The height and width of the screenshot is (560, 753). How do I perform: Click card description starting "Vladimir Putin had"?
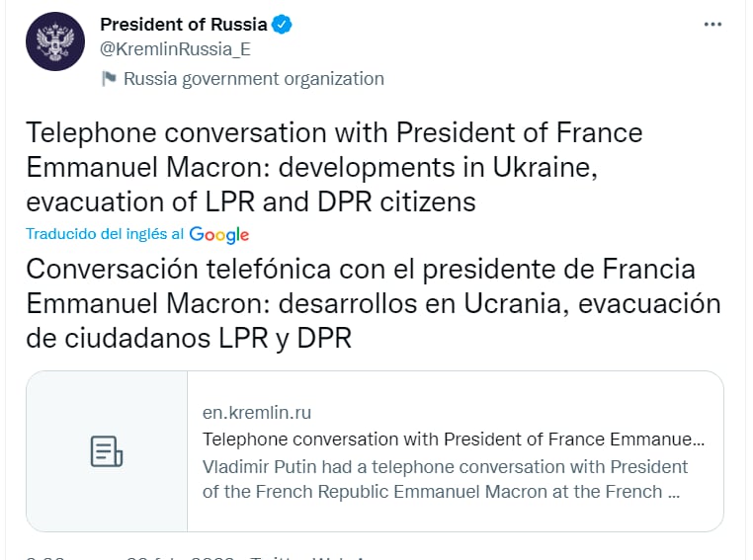point(445,466)
